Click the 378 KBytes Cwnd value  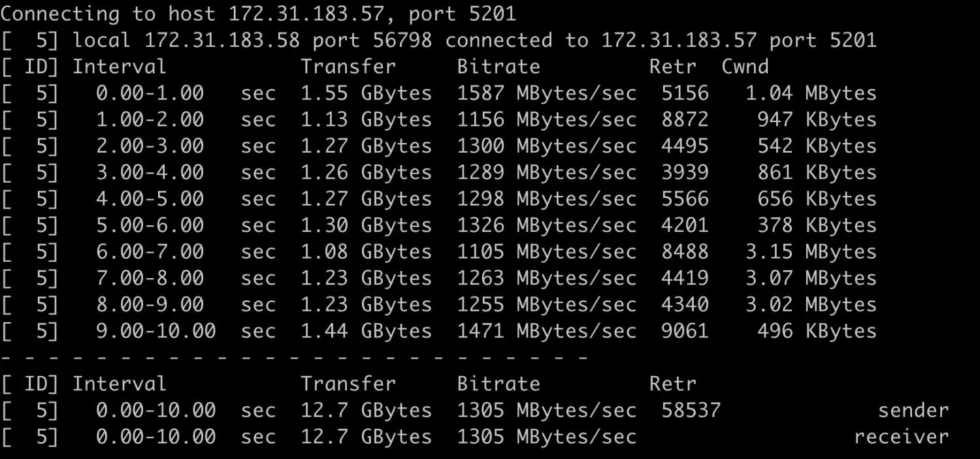point(817,225)
